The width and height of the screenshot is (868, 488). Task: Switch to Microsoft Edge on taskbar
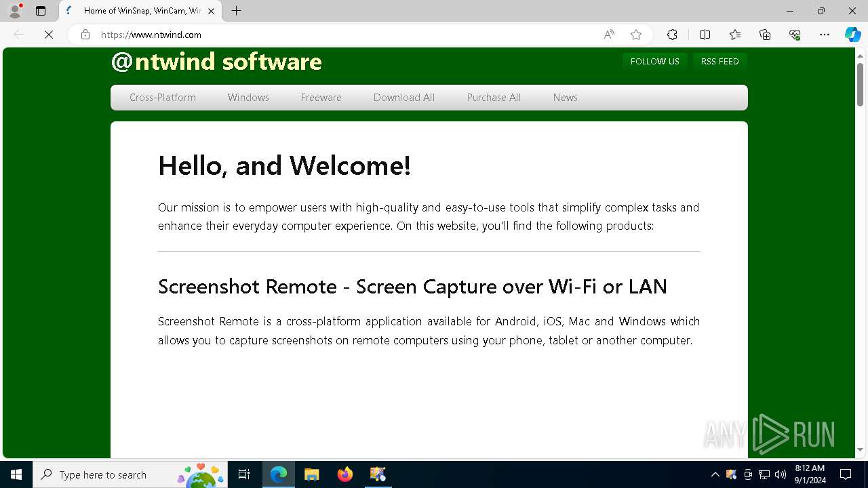click(x=279, y=474)
